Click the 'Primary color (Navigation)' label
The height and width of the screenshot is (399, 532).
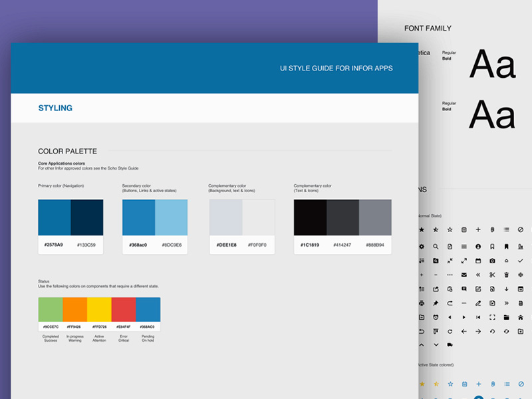point(61,186)
